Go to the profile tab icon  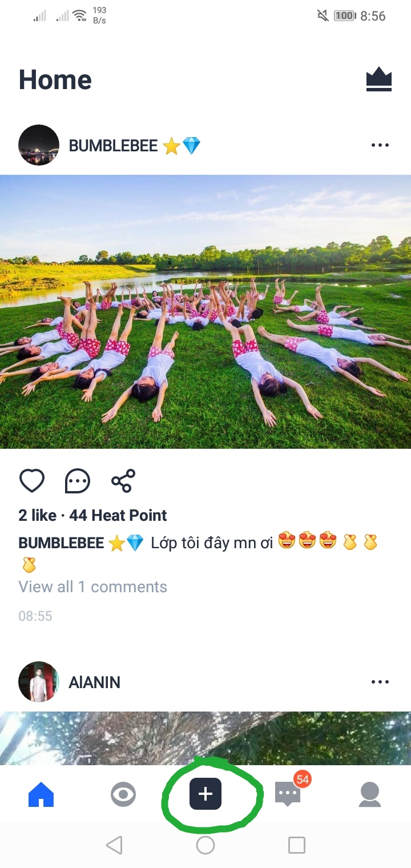click(370, 794)
